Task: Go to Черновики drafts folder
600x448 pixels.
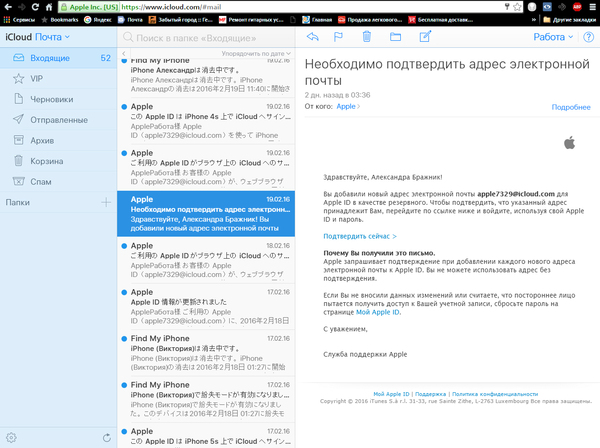Action: pos(53,98)
